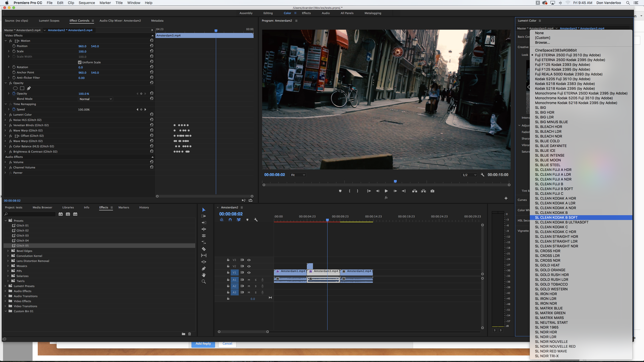Switch to the Media Browser tab
Screen dimensions: 644x362
[x=42, y=207]
